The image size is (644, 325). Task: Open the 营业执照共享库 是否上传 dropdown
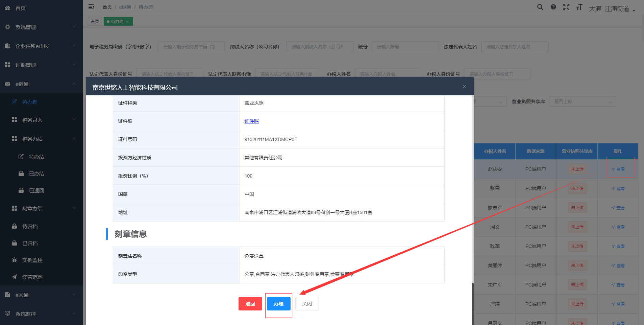coord(583,101)
